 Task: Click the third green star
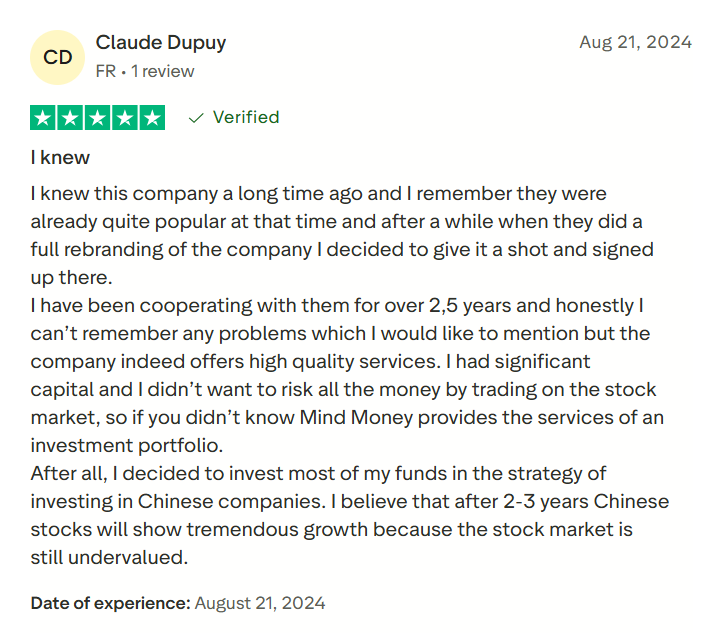98,118
